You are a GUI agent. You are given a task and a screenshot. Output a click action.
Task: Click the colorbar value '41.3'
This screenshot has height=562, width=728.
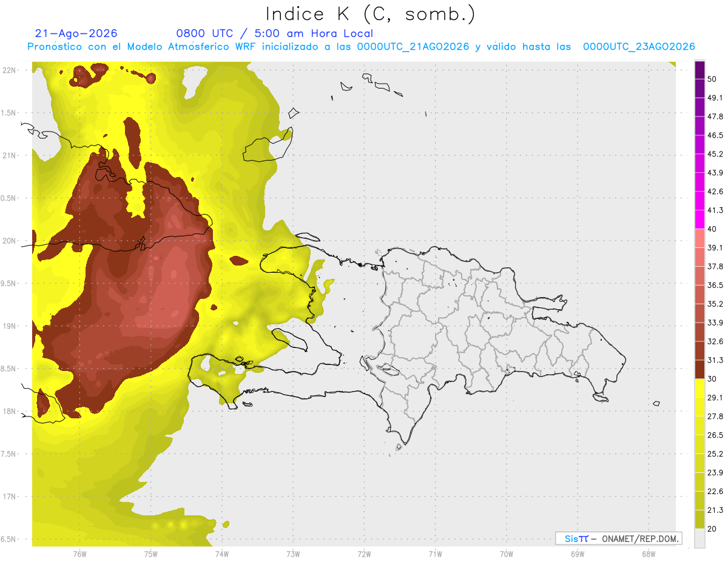pos(715,210)
